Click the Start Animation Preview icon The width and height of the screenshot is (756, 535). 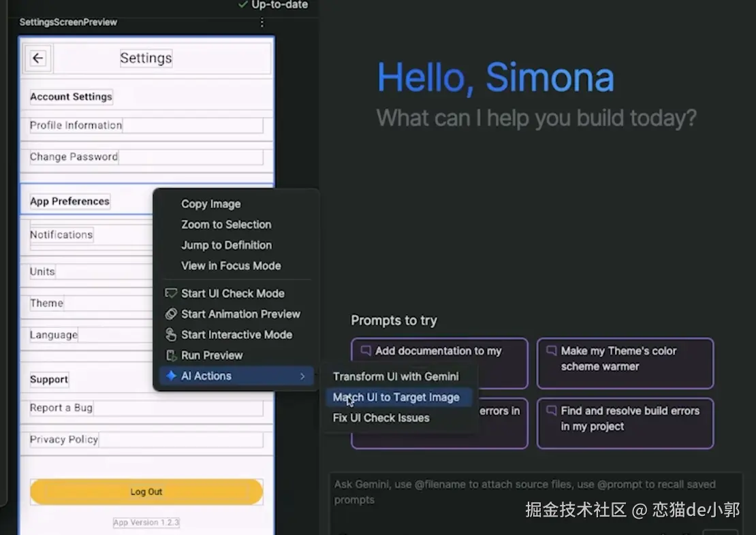tap(171, 314)
